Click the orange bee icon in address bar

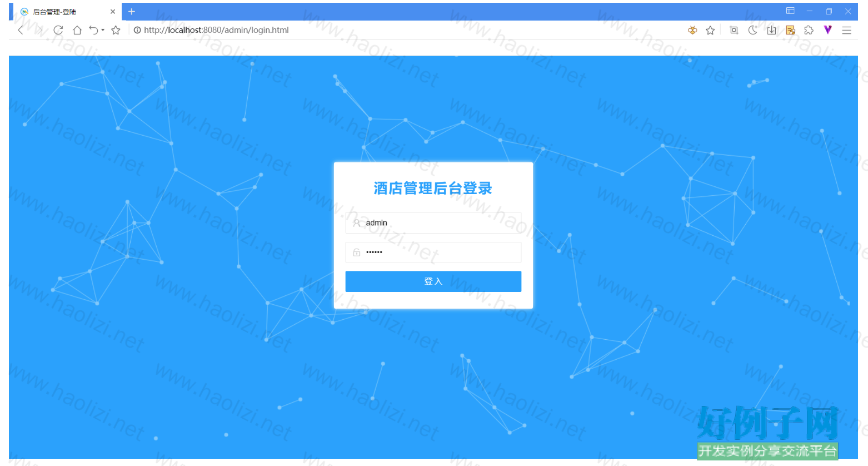pos(692,30)
